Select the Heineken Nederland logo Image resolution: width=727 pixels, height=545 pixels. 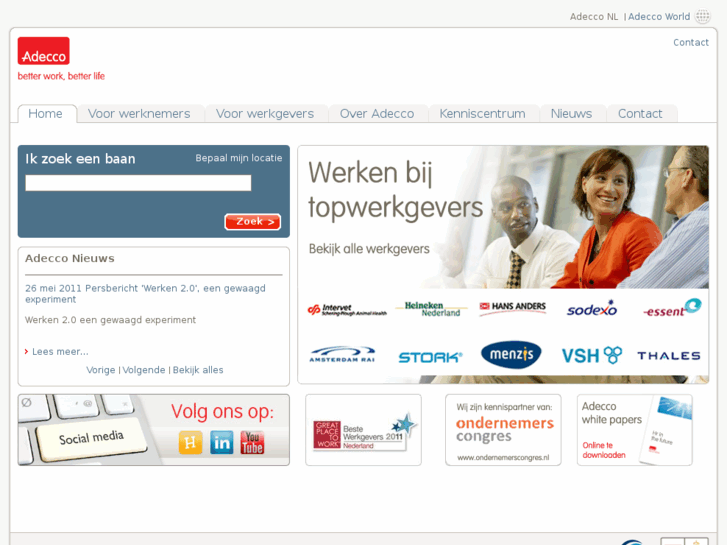click(432, 309)
